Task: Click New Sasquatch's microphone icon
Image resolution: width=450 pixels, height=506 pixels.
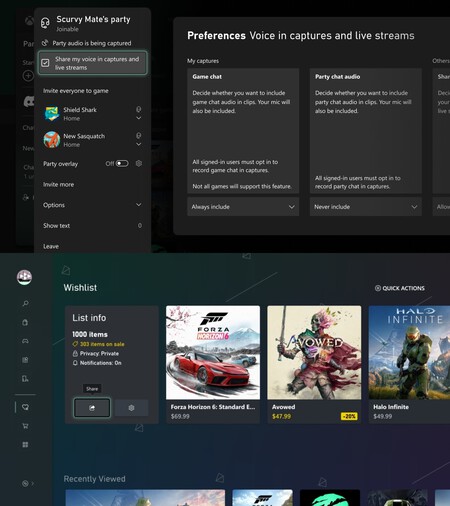Action: [x=139, y=135]
